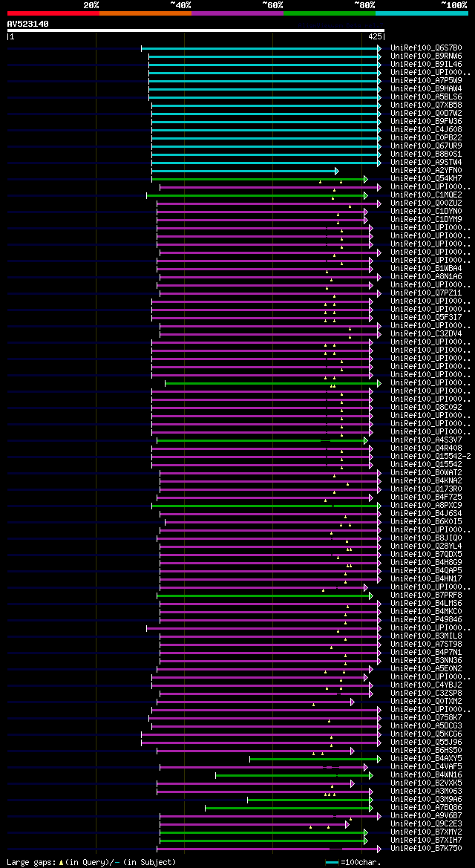The image size is (475, 868).
Task: Click the UniRef100_Q00ZU2 entry
Action: click(426, 203)
